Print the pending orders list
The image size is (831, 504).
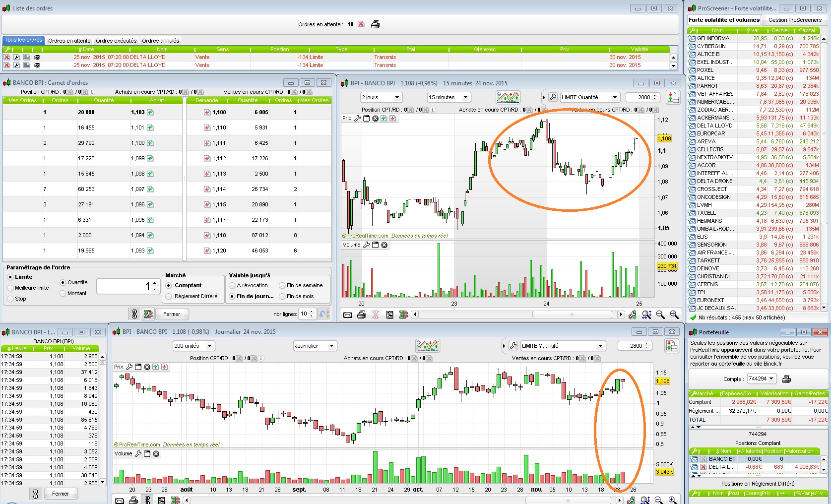point(376,24)
